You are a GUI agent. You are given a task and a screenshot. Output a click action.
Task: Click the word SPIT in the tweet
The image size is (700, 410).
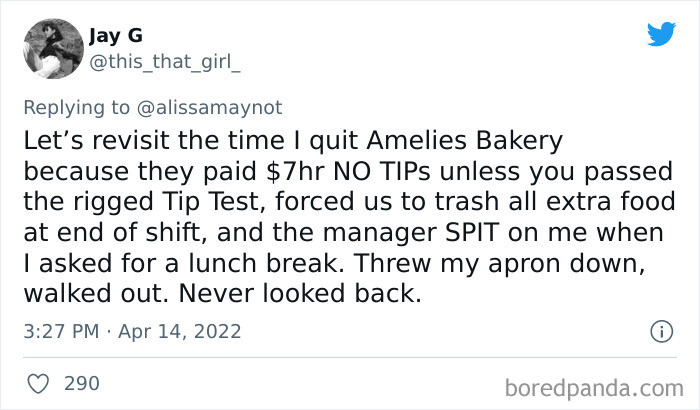pyautogui.click(x=472, y=233)
